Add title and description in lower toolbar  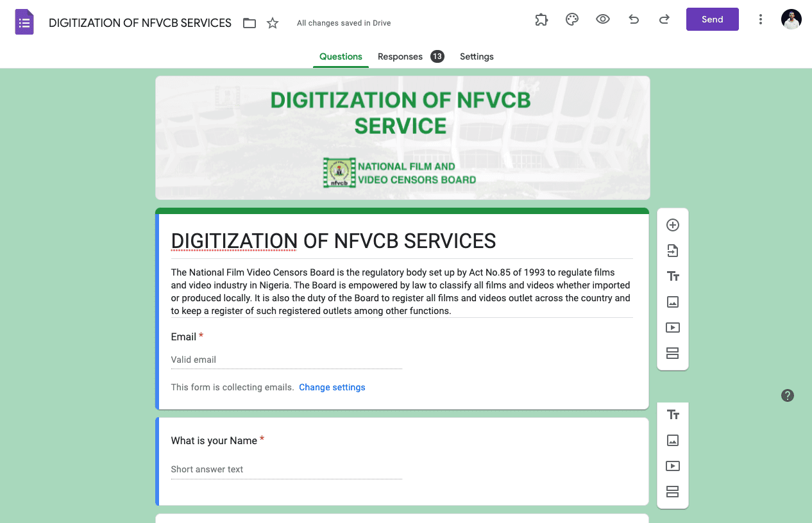click(673, 415)
